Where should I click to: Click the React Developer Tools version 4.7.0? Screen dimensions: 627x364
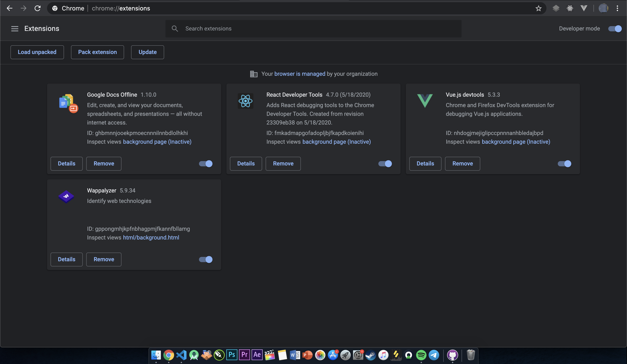pos(348,94)
